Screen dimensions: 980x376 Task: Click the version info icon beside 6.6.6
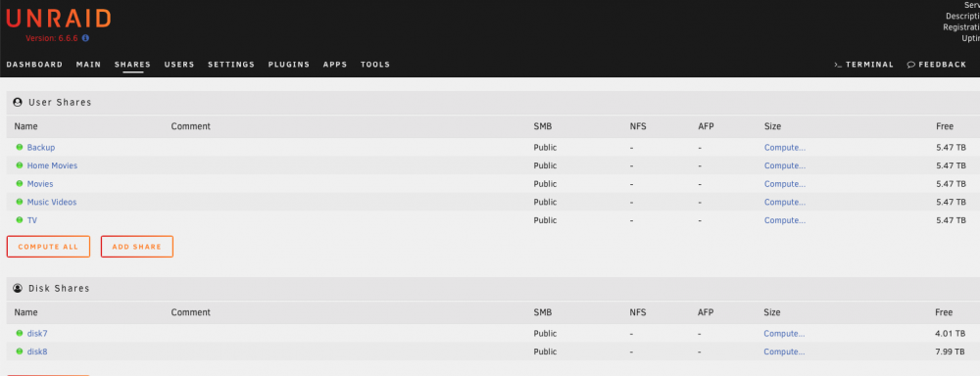click(x=85, y=38)
